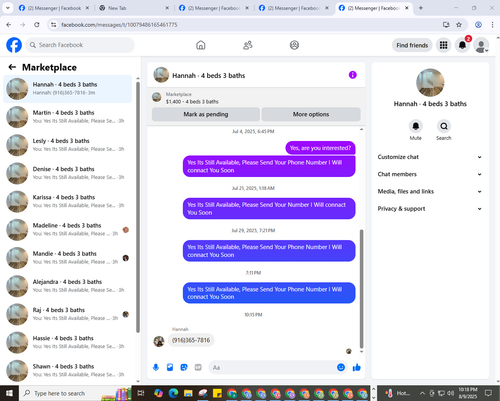Reload the page
The height and width of the screenshot is (401, 500).
tap(37, 25)
